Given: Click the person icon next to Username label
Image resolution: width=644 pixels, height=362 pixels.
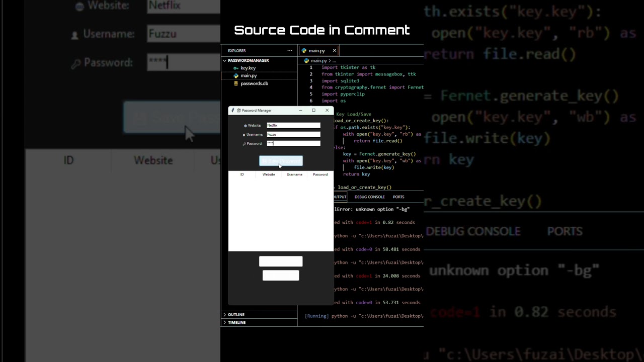Looking at the screenshot, I should pos(244,135).
